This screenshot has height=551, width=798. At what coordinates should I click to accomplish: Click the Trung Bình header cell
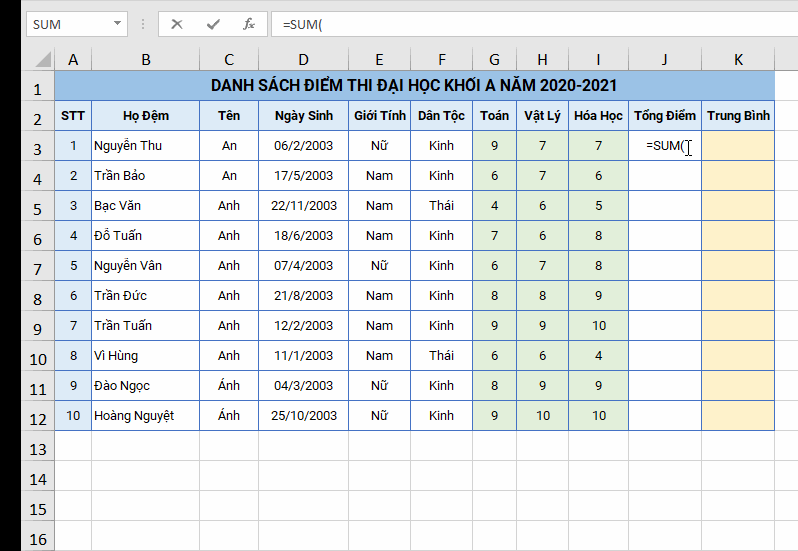[738, 115]
